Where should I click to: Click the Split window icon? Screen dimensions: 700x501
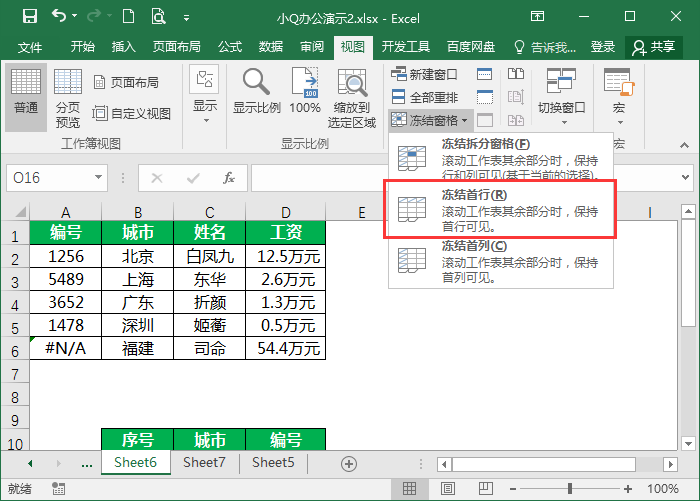point(484,74)
